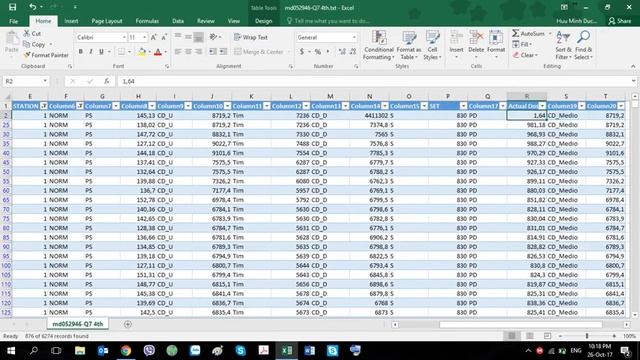This screenshot has width=640, height=360.
Task: Open the Actual Dose column filter dropdown
Action: [542, 106]
